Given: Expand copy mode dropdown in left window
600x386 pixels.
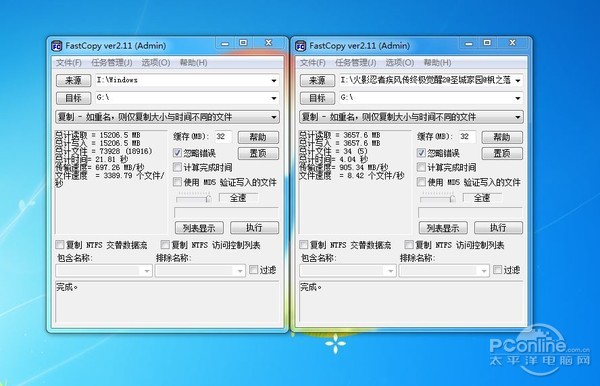Looking at the screenshot, I should (274, 117).
